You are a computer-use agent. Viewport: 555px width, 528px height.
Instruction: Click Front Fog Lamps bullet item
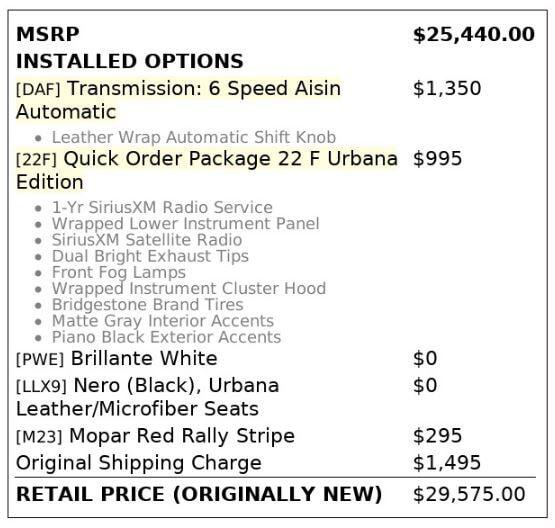pos(119,272)
